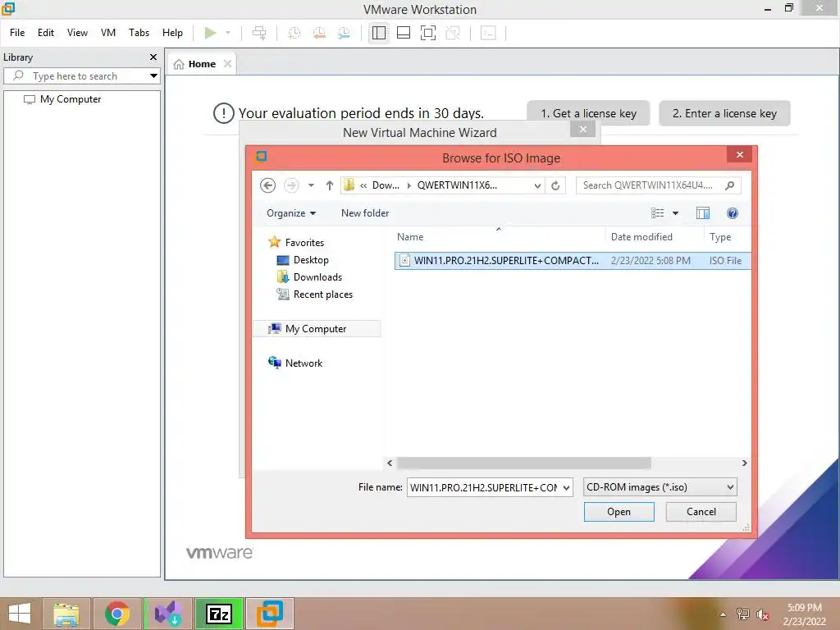840x630 pixels.
Task: Toggle the Library sidebar view icon
Action: (x=379, y=33)
